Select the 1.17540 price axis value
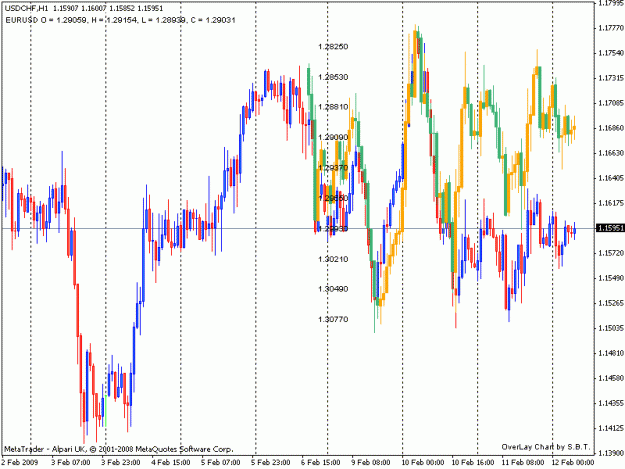 611,53
